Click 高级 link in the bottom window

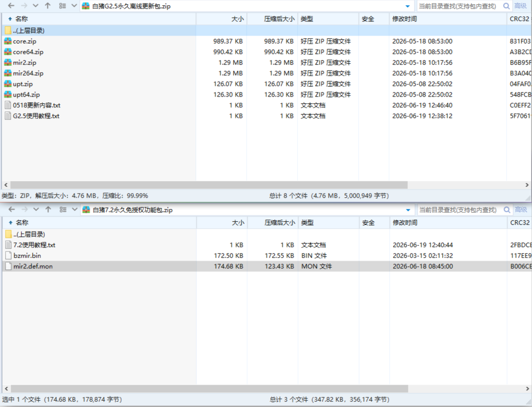pos(521,210)
